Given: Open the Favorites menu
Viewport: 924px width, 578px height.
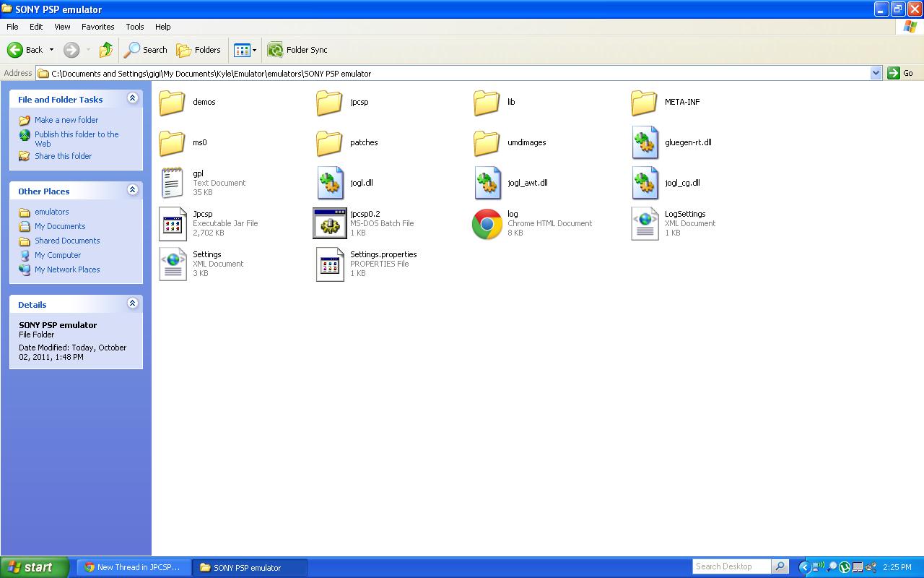Looking at the screenshot, I should coord(97,27).
